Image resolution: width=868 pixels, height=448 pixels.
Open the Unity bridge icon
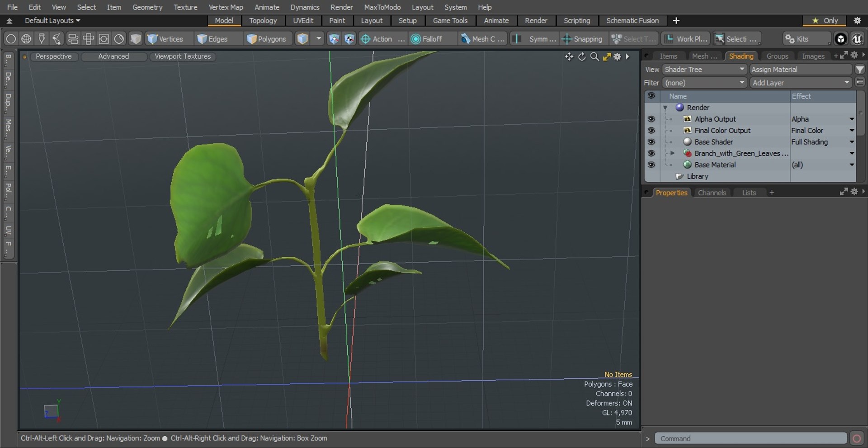[840, 39]
